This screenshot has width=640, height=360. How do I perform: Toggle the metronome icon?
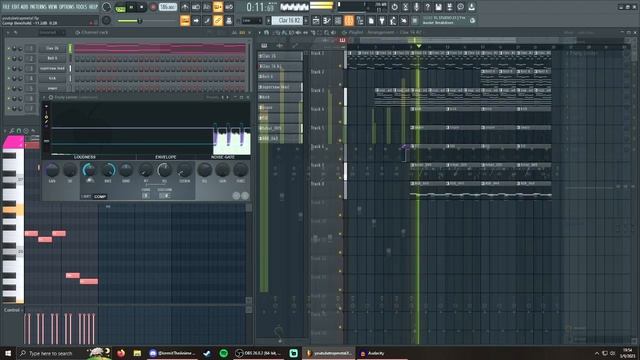tap(184, 7)
